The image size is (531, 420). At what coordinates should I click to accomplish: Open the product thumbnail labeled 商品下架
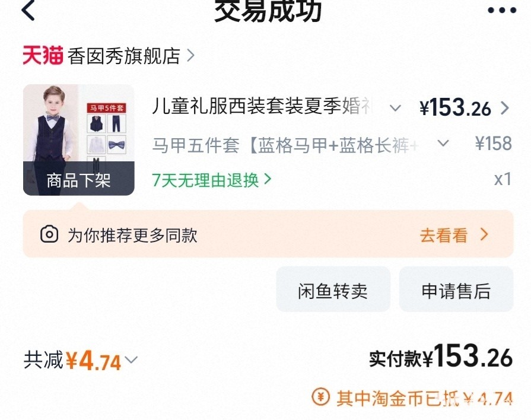(x=78, y=140)
